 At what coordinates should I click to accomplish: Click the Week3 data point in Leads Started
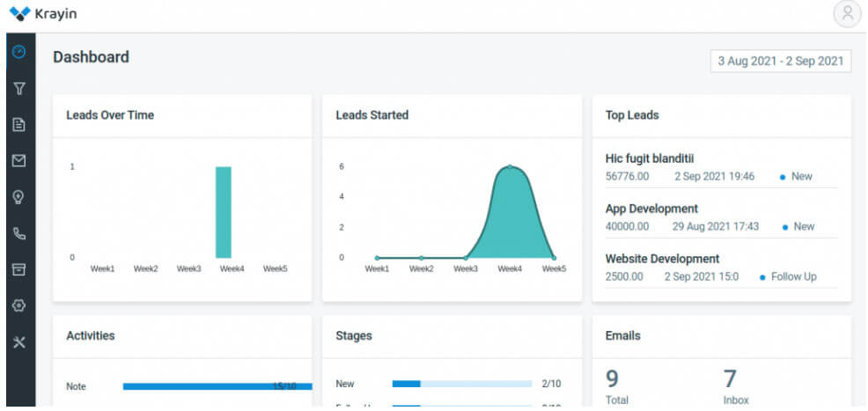(x=466, y=258)
